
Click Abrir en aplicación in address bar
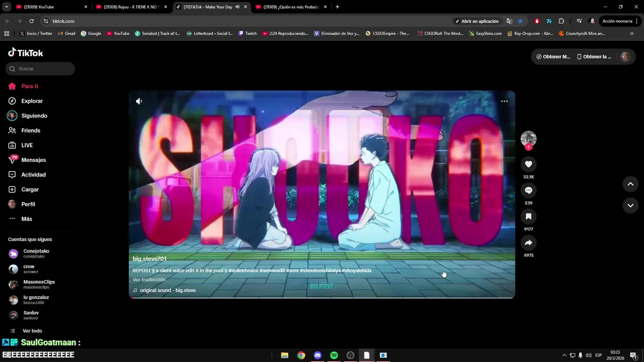point(476,21)
